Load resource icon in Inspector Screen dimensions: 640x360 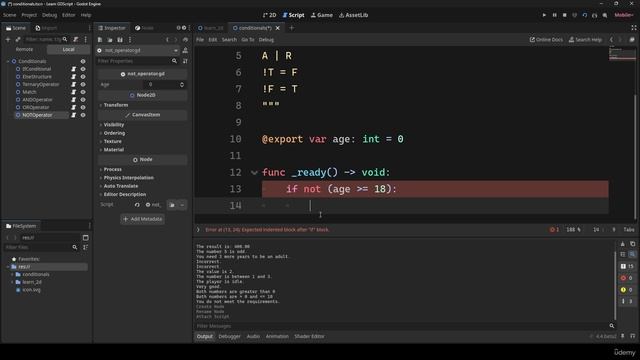[110, 40]
